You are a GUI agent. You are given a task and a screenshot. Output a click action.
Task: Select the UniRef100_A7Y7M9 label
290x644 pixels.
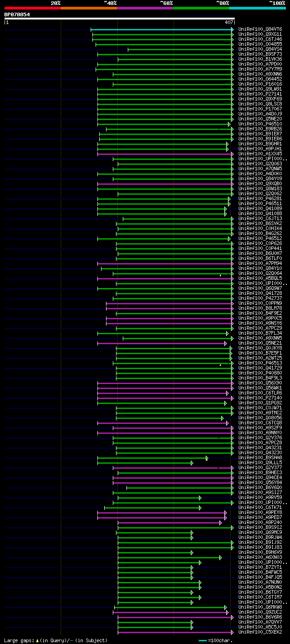(260, 69)
